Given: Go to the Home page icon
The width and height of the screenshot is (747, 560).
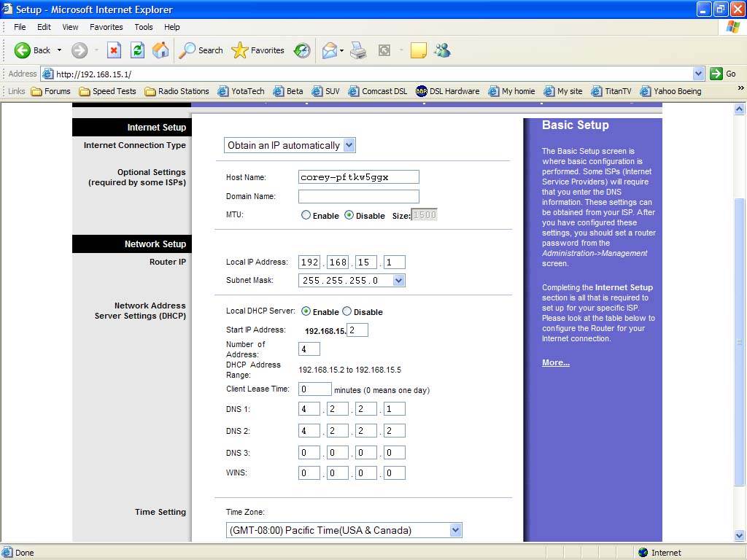Looking at the screenshot, I should (x=160, y=50).
